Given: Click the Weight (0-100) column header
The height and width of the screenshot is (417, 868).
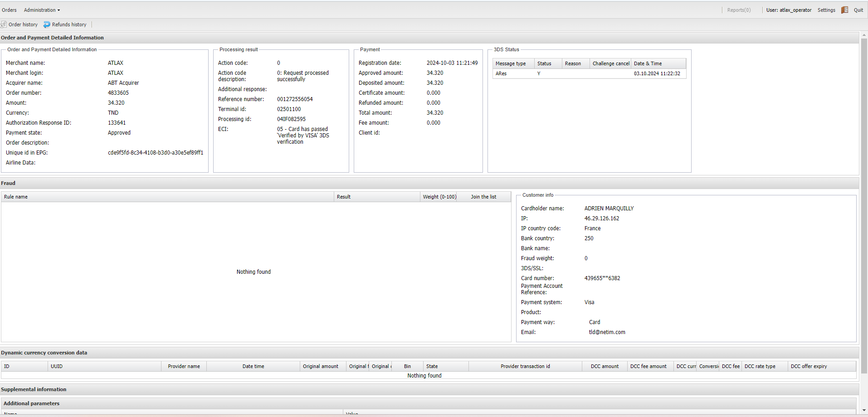Looking at the screenshot, I should point(439,197).
